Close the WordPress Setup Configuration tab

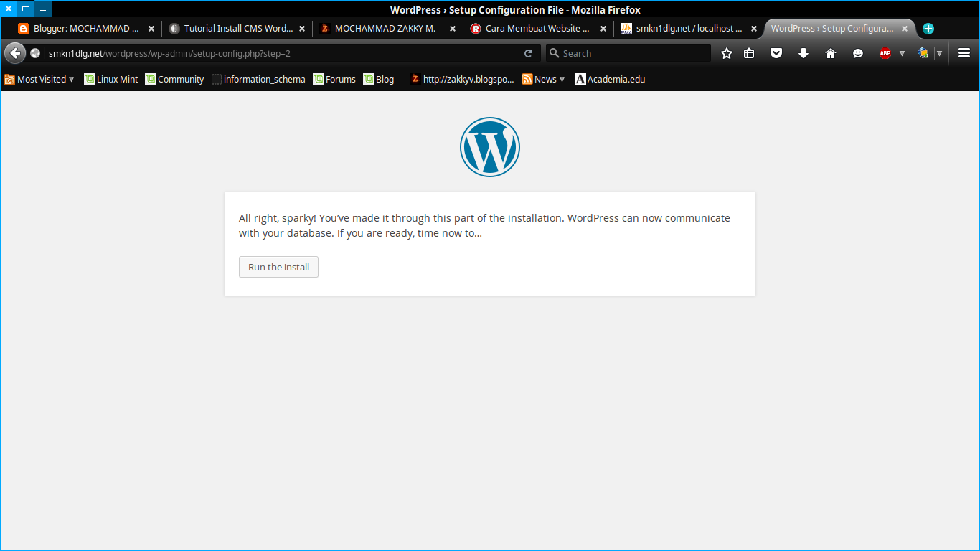click(x=905, y=29)
